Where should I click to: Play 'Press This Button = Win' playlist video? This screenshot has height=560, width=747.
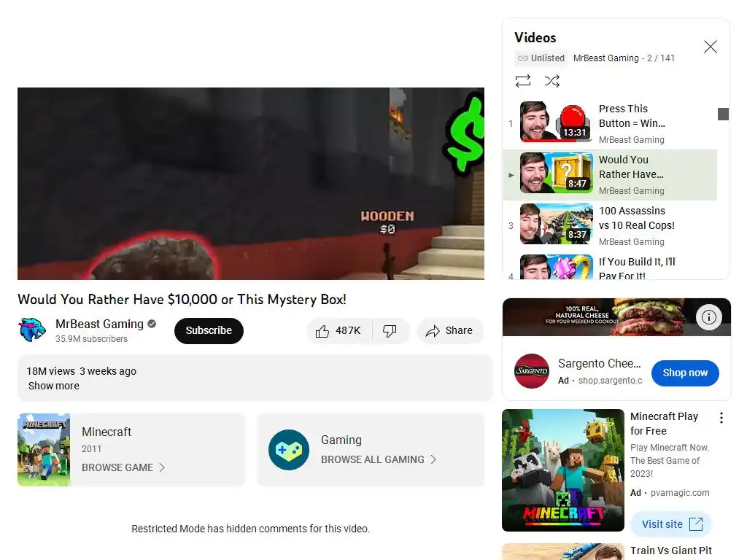click(610, 123)
